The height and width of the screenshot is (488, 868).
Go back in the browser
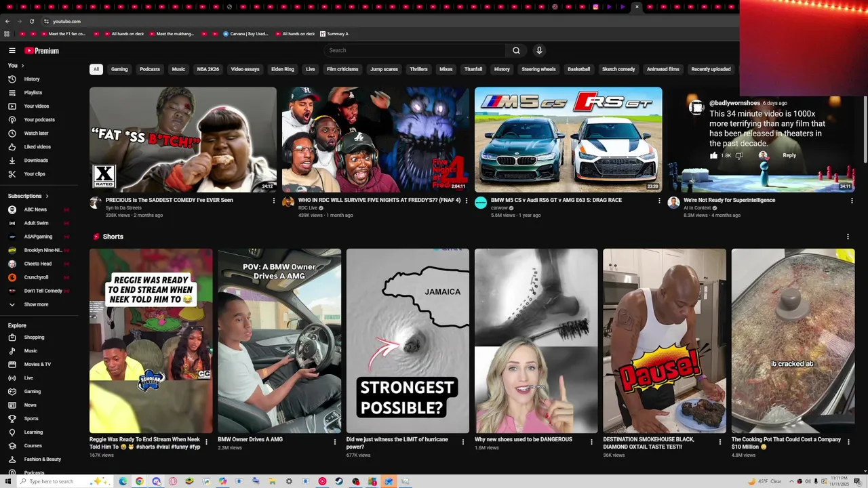coord(7,21)
